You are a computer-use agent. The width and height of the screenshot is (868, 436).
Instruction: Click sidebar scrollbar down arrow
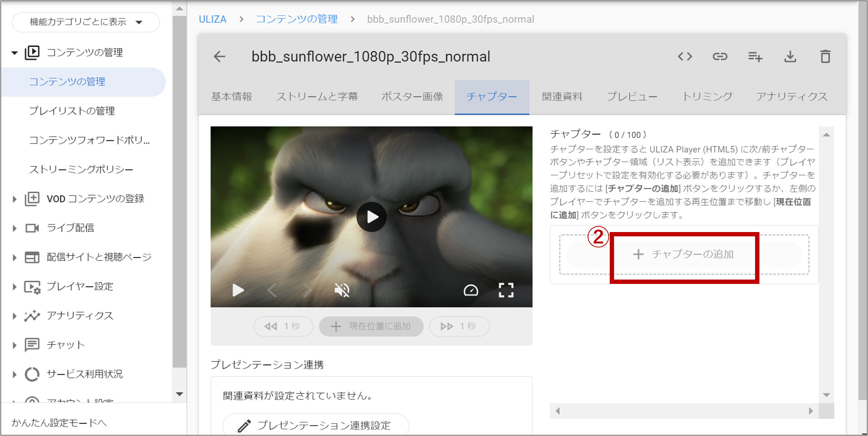(179, 393)
